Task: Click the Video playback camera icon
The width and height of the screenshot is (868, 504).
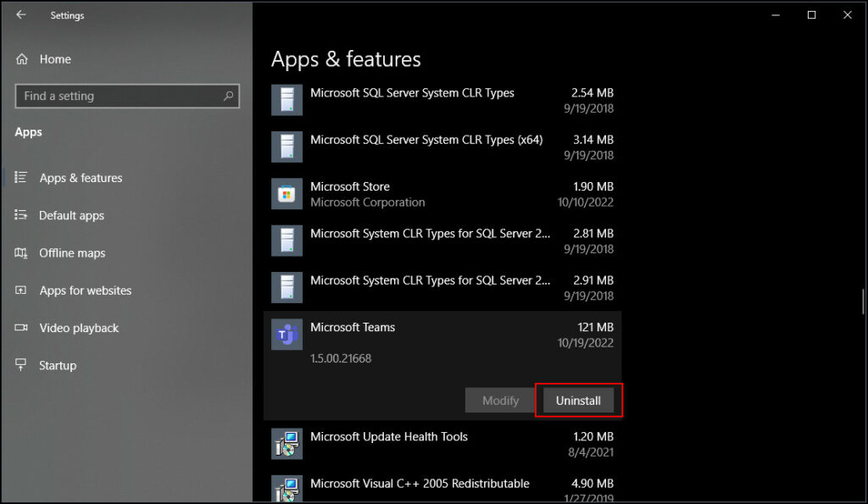Action: 21,328
